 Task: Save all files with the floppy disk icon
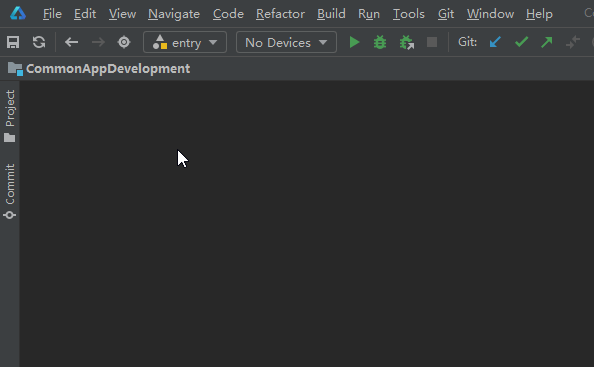(x=13, y=42)
